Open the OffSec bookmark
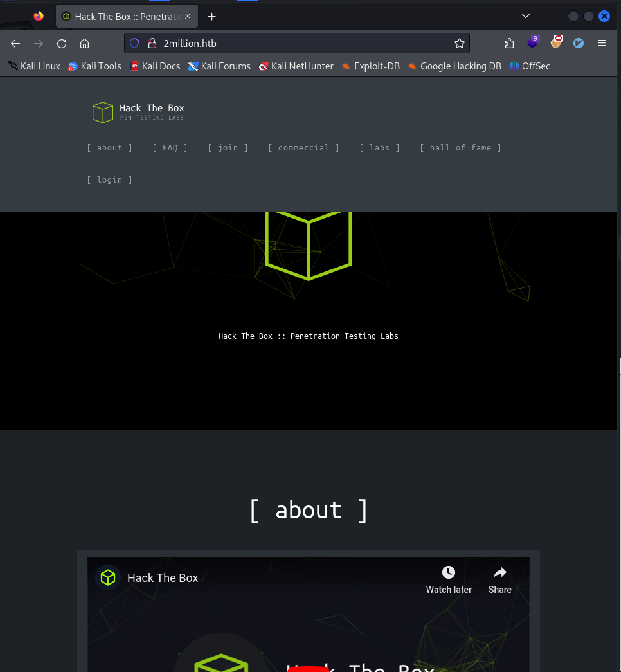Screen dimensions: 621x672 point(530,66)
